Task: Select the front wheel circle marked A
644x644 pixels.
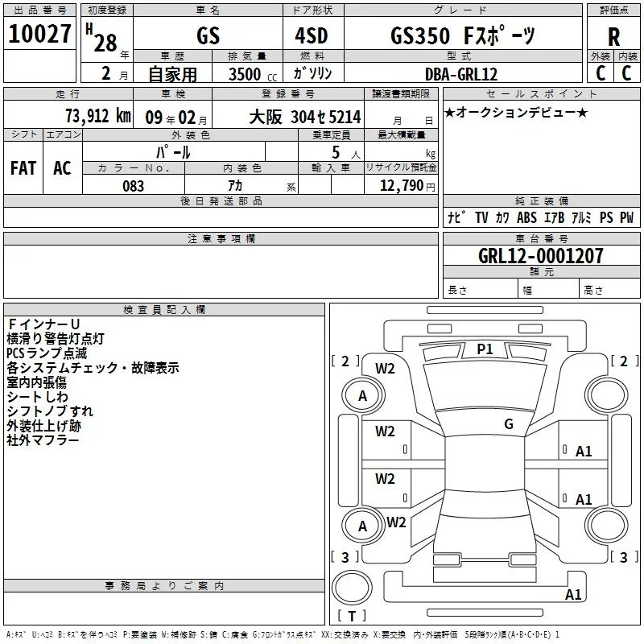Action: (x=362, y=395)
